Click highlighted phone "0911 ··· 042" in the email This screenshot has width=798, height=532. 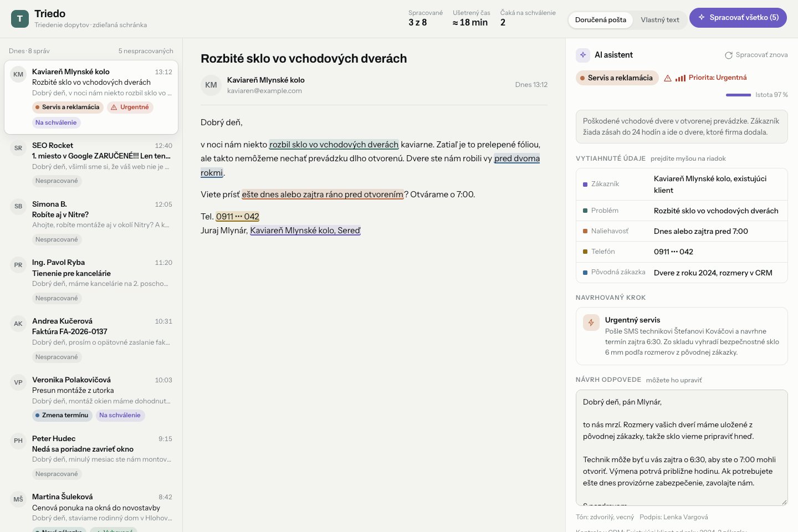238,217
